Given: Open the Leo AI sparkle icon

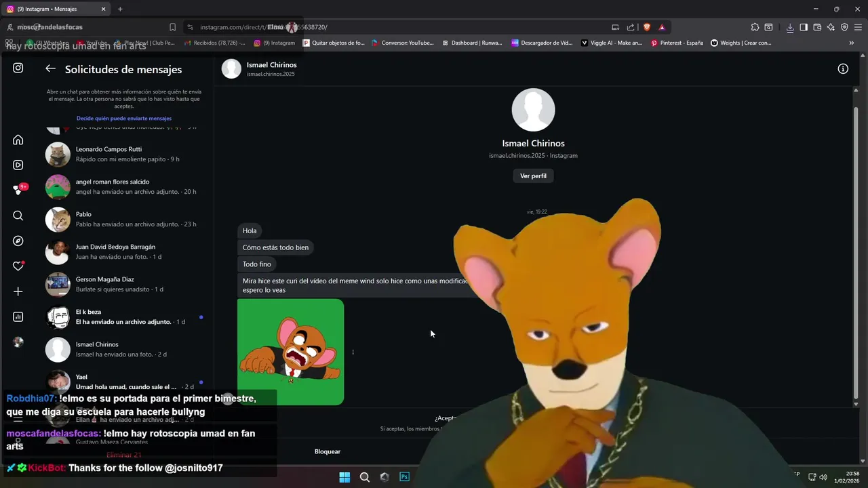Looking at the screenshot, I should coord(831,27).
